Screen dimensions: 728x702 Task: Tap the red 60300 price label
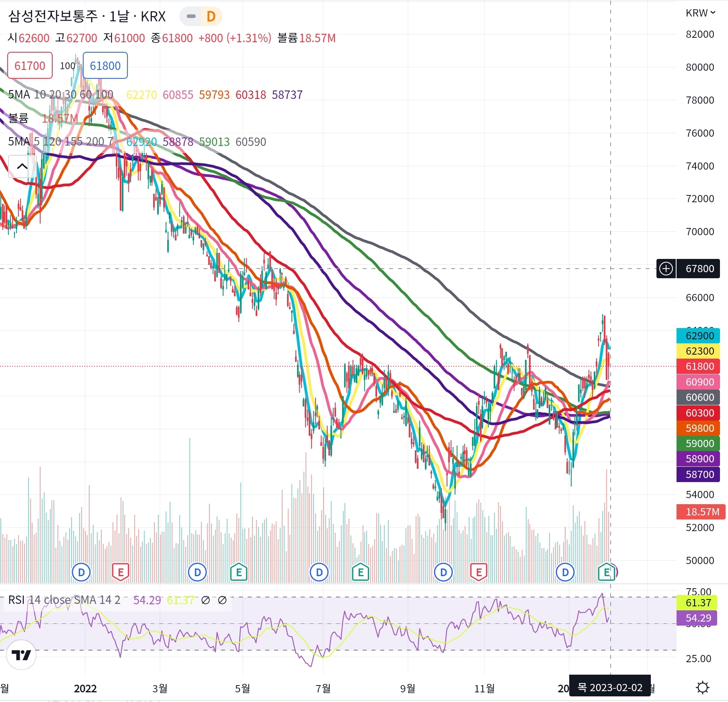698,413
